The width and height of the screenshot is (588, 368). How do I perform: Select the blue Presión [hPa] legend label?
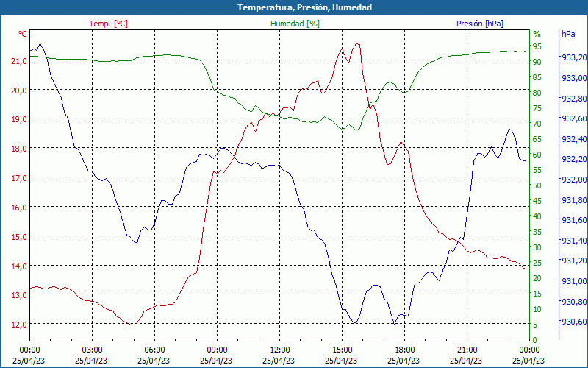[x=480, y=24]
